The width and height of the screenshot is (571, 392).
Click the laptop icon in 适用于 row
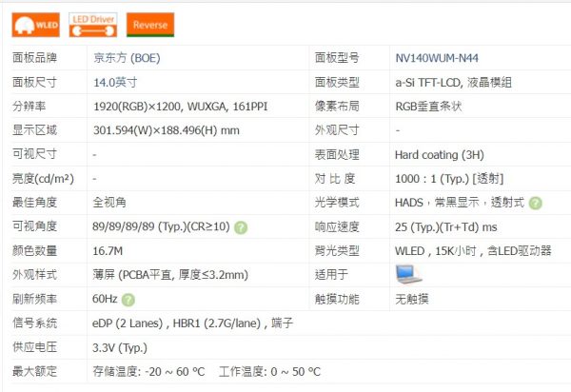click(408, 274)
